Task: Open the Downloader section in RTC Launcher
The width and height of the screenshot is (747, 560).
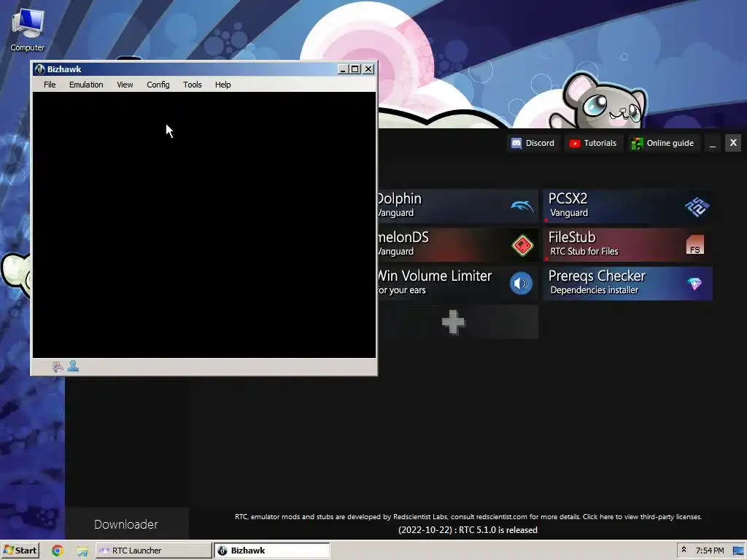Action: click(x=125, y=524)
